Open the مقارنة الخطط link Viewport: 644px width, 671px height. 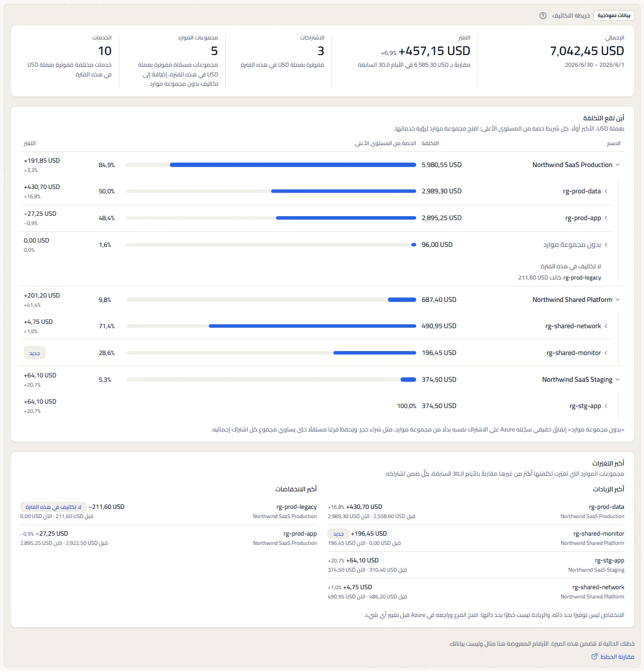(x=613, y=657)
